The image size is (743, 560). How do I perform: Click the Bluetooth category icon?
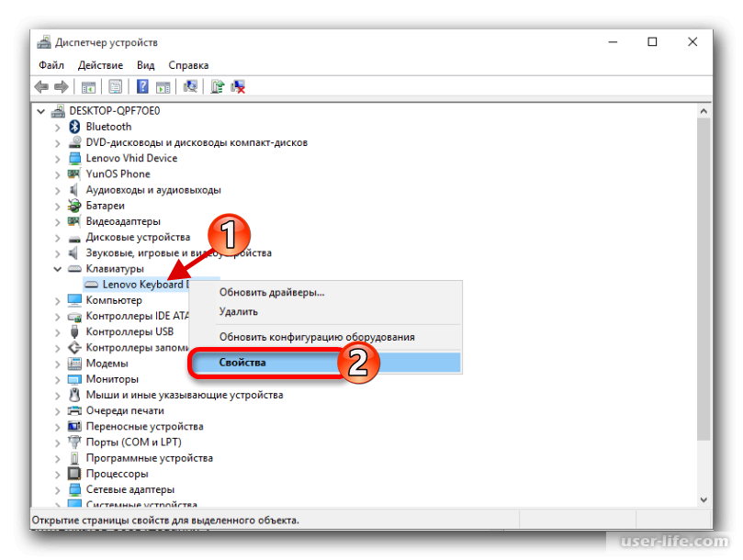pos(74,127)
